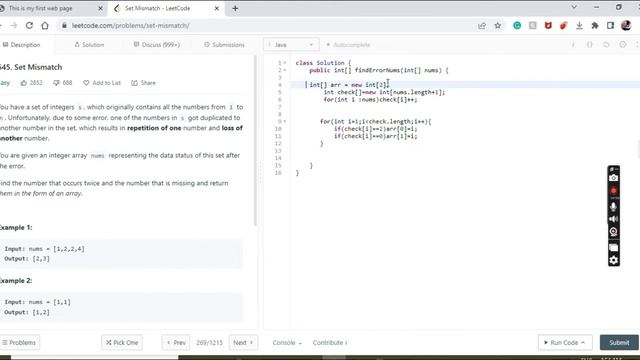
Task: Open the grey square extension icon
Action: [x=533, y=25]
